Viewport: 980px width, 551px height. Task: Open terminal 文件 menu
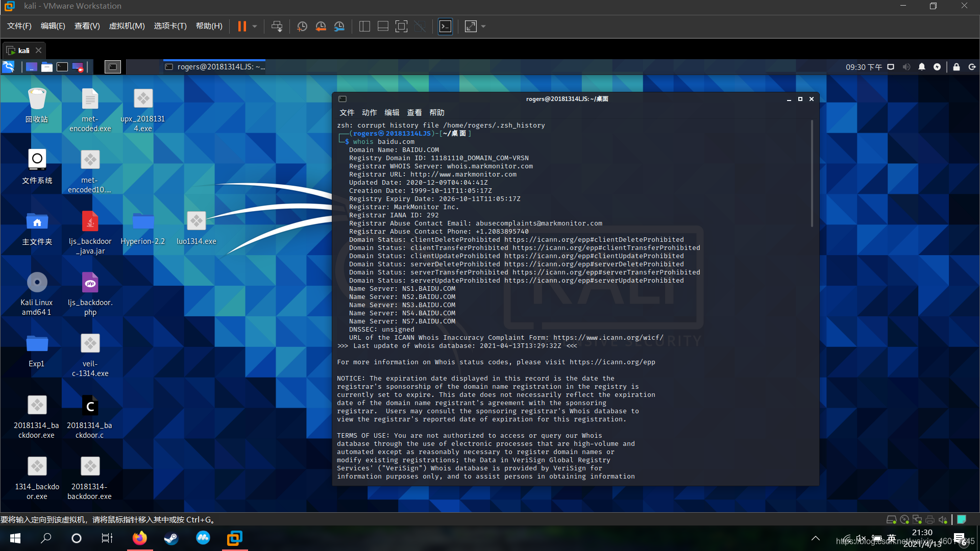point(347,113)
